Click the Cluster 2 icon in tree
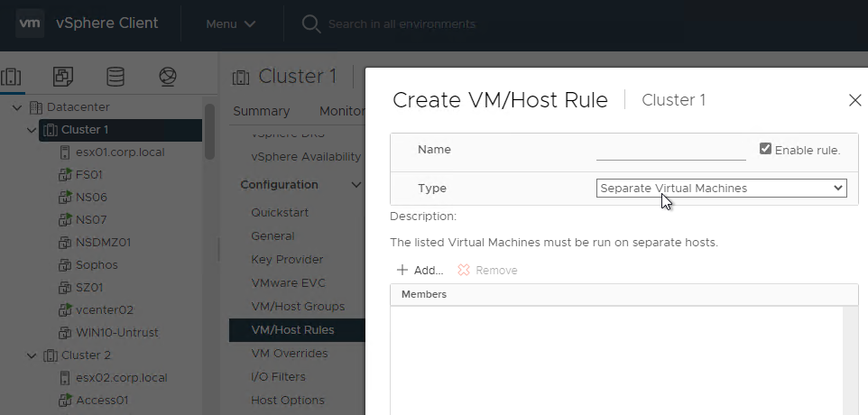This screenshot has width=868, height=415. click(50, 355)
